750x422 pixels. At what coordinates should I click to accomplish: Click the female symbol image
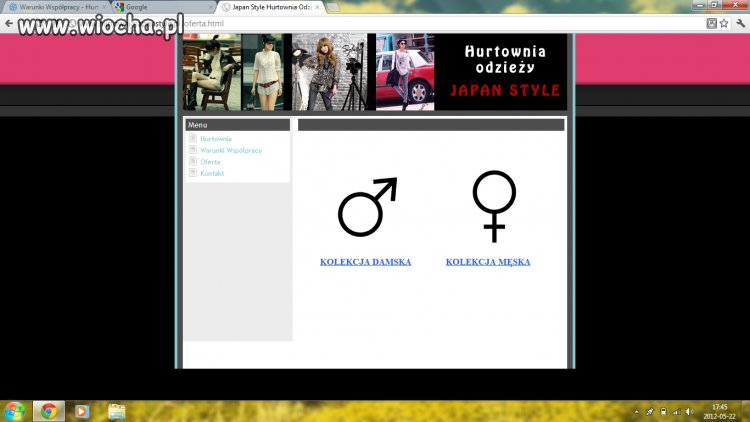pyautogui.click(x=494, y=206)
